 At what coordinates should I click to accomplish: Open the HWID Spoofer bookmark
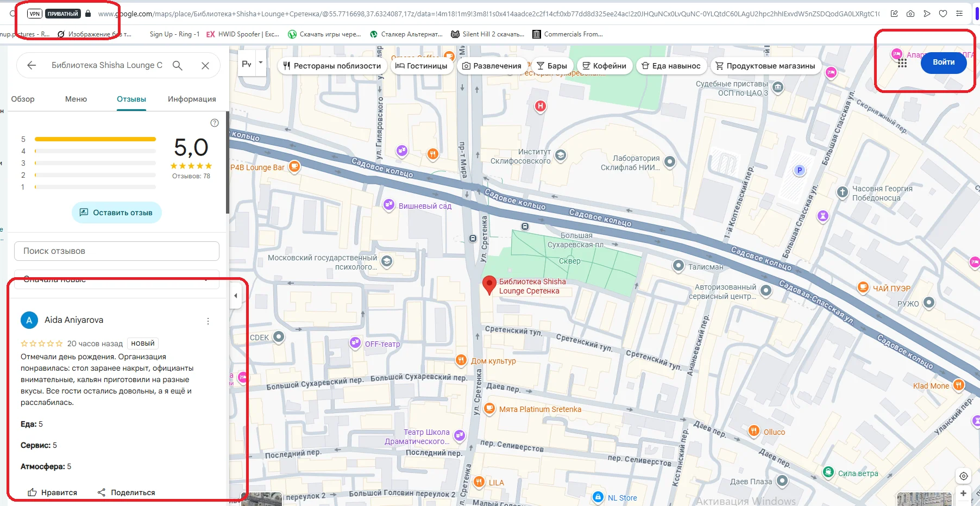243,34
